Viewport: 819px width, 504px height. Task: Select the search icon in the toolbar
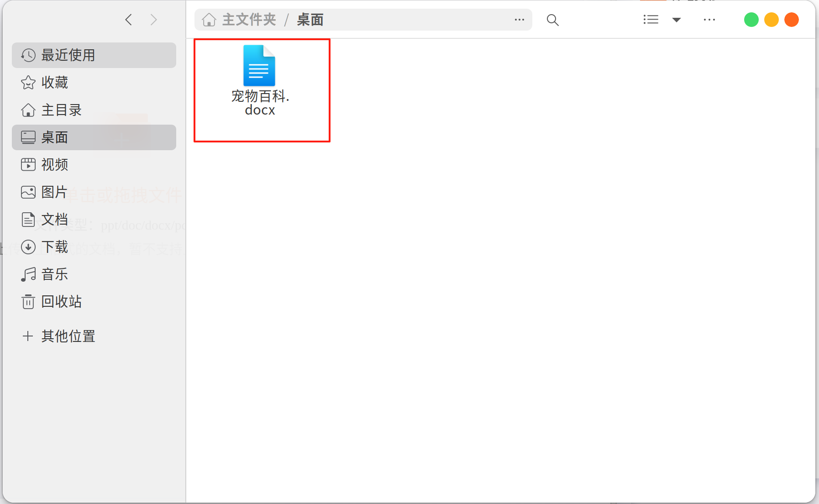point(552,20)
